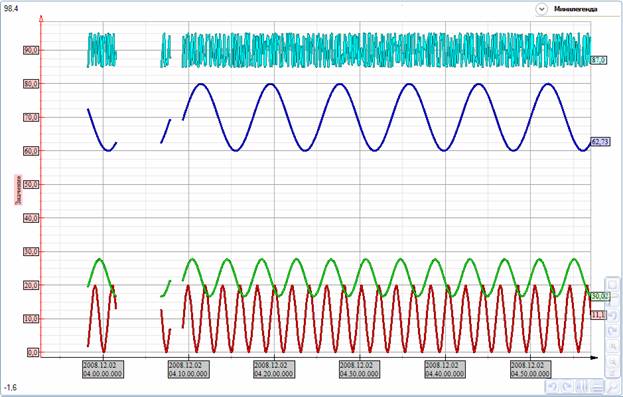Click the upper limit value 98,4
Viewport: 623px width, 397px height.
(x=11, y=8)
